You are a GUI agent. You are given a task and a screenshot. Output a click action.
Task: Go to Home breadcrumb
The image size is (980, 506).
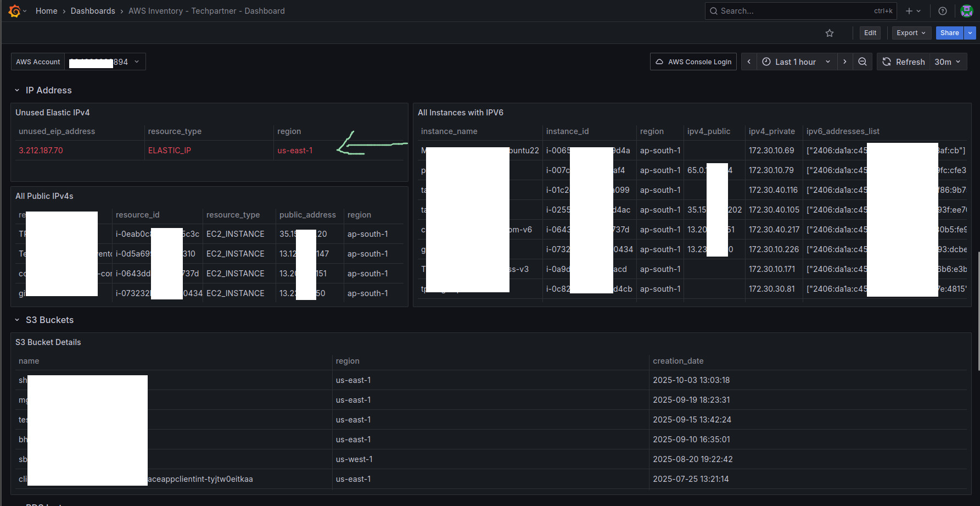tap(47, 11)
